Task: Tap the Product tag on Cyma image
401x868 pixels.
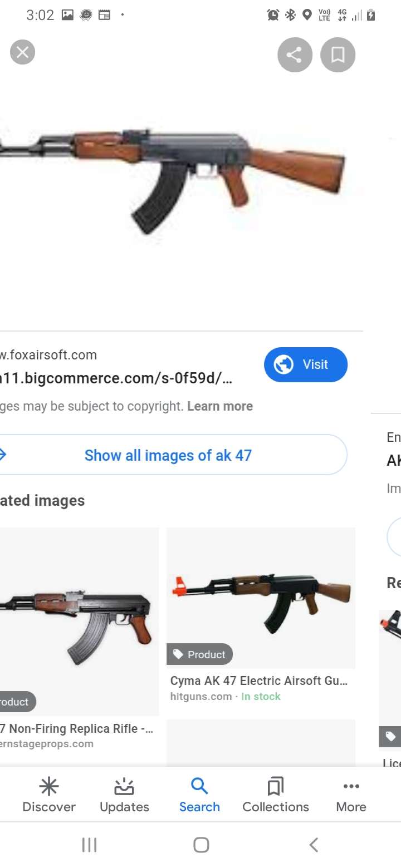Action: pos(199,654)
